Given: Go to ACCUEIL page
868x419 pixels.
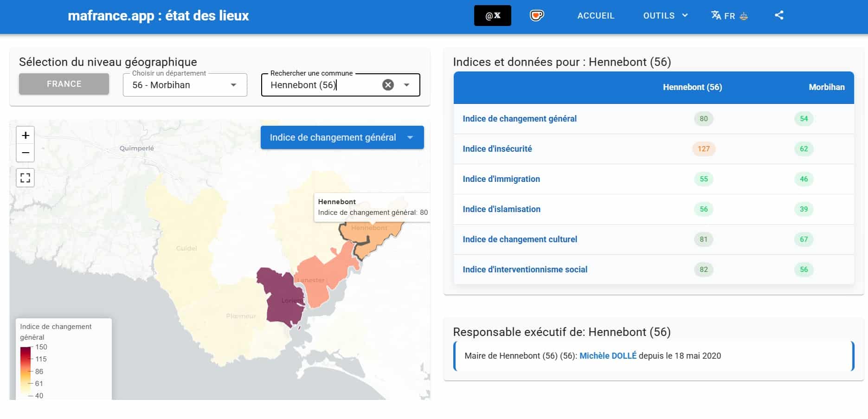Looking at the screenshot, I should coord(596,16).
